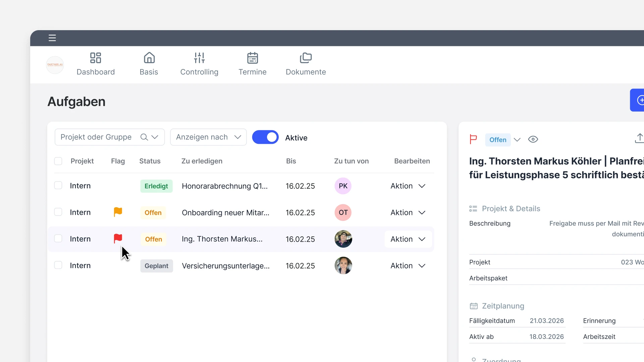
Task: Click the Dashboard grid icon
Action: 96,58
